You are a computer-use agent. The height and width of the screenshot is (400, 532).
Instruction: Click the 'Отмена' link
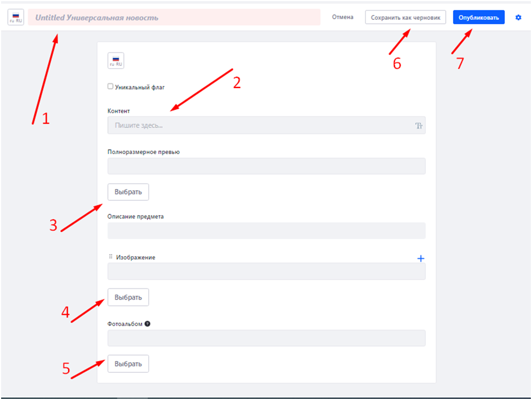[343, 17]
